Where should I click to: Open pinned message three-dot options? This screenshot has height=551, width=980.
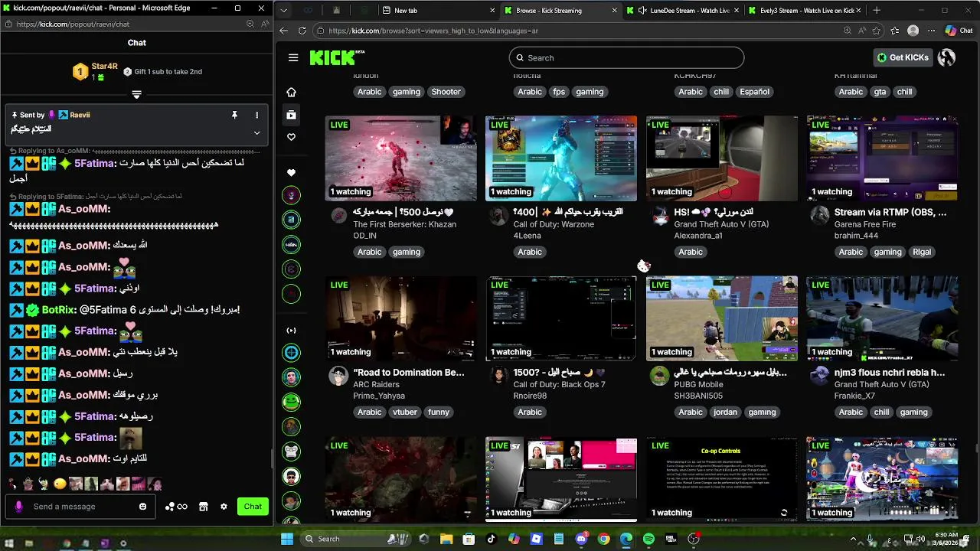[x=256, y=115]
